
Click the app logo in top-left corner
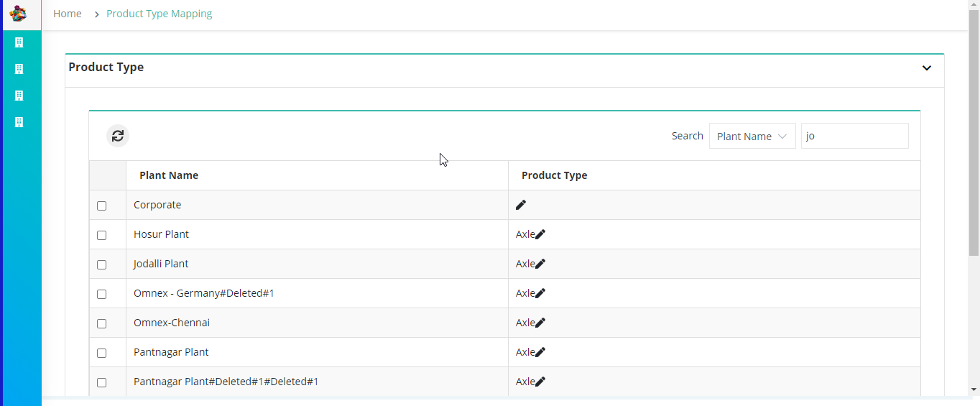coord(19,14)
